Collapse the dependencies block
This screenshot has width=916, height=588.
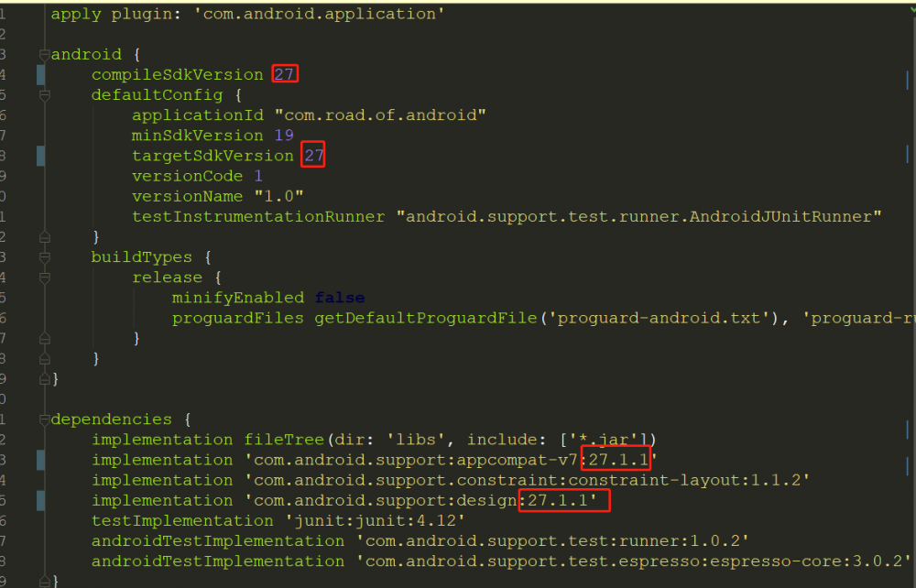click(x=43, y=419)
